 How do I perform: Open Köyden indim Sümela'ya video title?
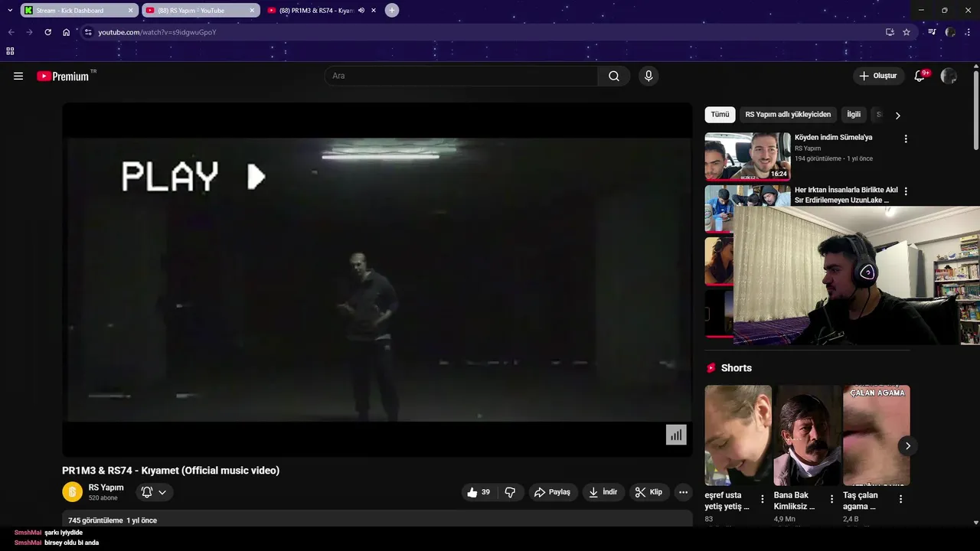click(833, 138)
